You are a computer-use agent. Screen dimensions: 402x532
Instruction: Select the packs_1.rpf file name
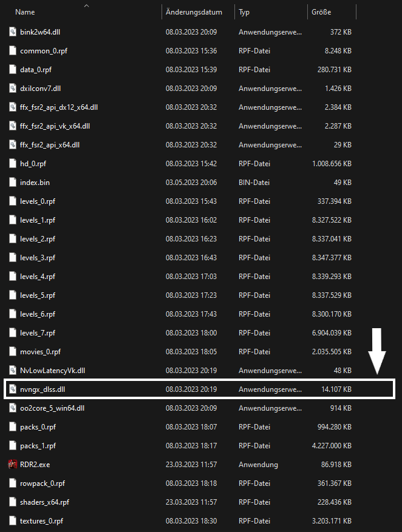pos(38,446)
